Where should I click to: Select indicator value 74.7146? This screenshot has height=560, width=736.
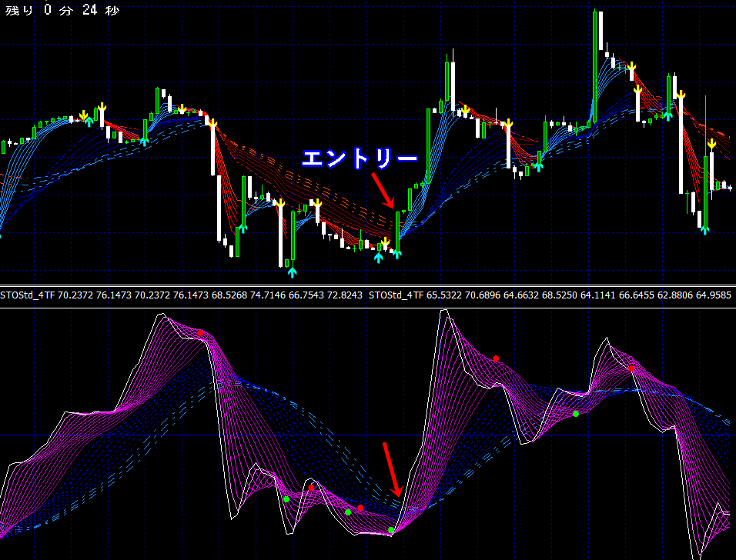268,295
